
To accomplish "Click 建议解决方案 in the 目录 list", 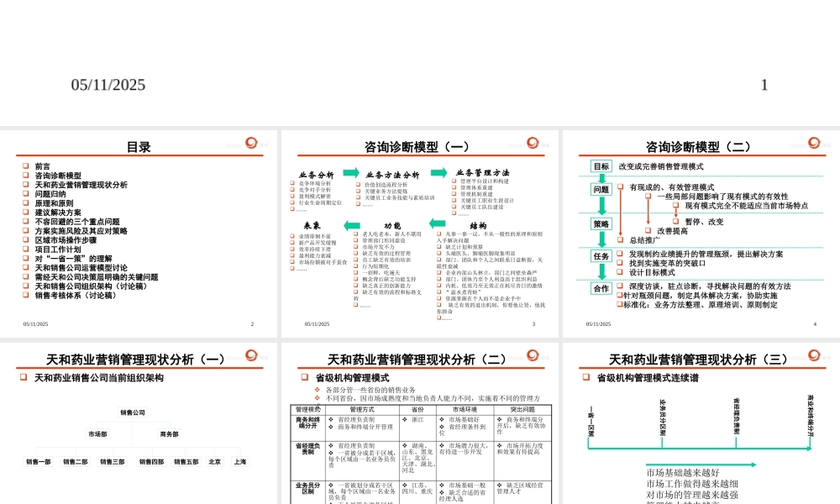I will click(58, 212).
